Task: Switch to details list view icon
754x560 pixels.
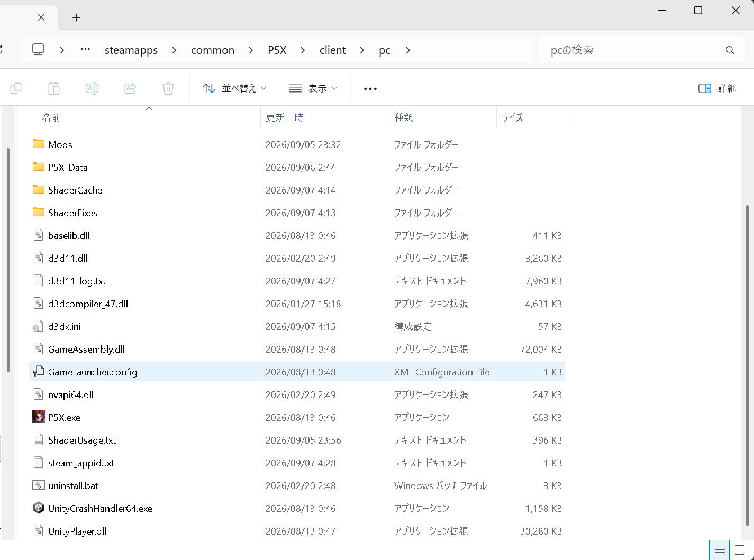Action: (720, 550)
